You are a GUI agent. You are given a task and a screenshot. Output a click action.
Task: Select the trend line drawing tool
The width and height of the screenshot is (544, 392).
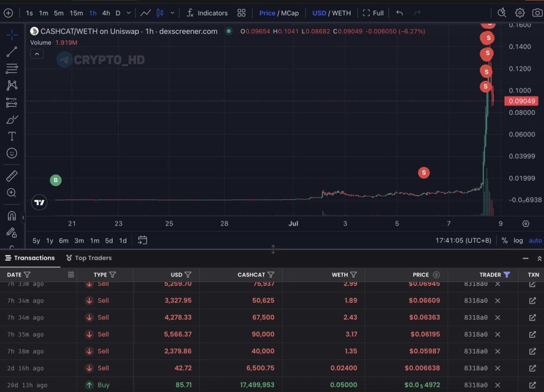point(12,52)
